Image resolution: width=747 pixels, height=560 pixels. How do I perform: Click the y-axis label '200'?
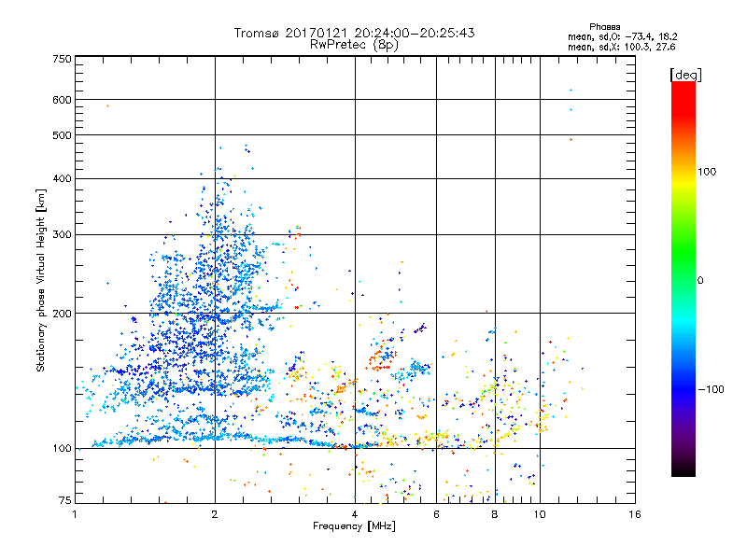62,314
